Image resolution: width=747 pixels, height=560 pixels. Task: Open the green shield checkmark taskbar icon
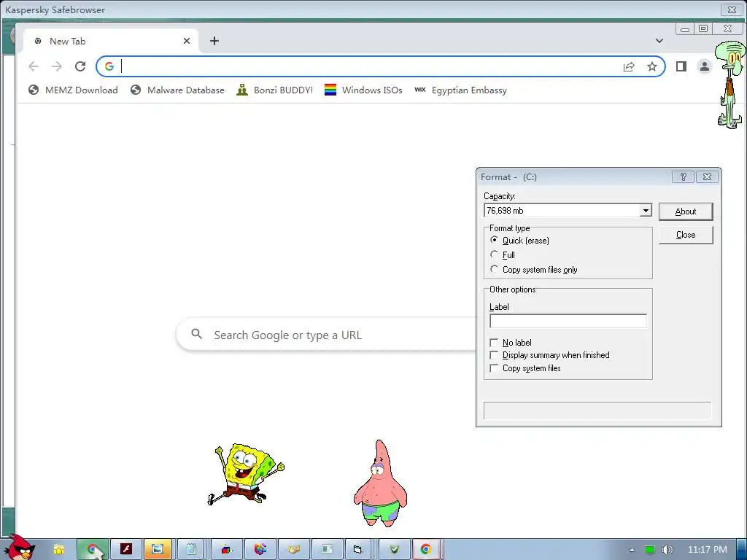tap(394, 550)
